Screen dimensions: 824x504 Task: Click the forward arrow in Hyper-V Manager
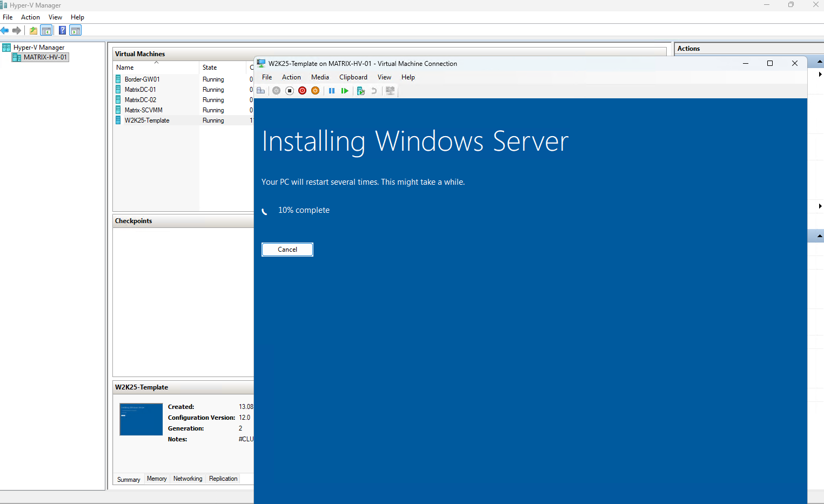pos(17,30)
